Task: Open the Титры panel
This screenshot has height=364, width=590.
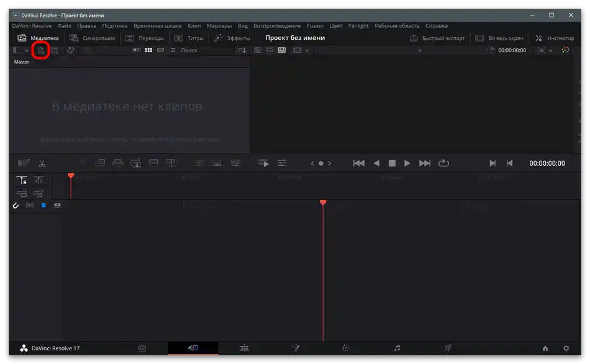Action: (189, 38)
